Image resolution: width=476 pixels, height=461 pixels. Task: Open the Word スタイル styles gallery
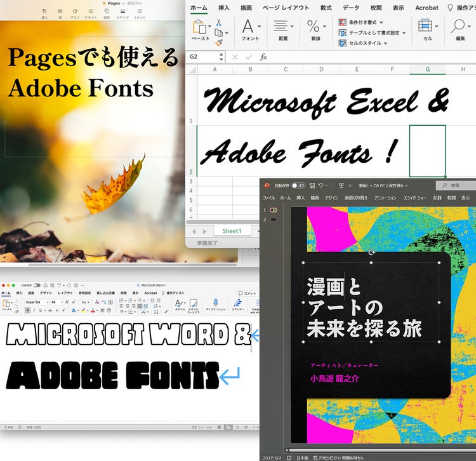pos(180,304)
